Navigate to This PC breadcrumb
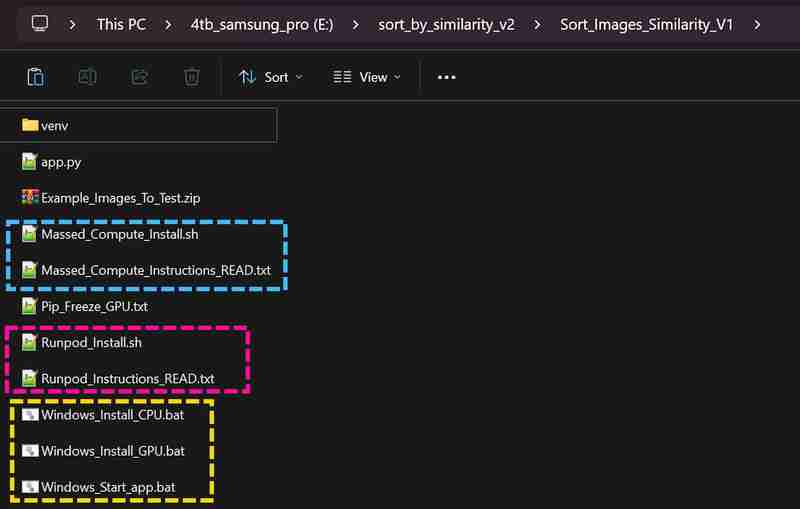 tap(121, 24)
